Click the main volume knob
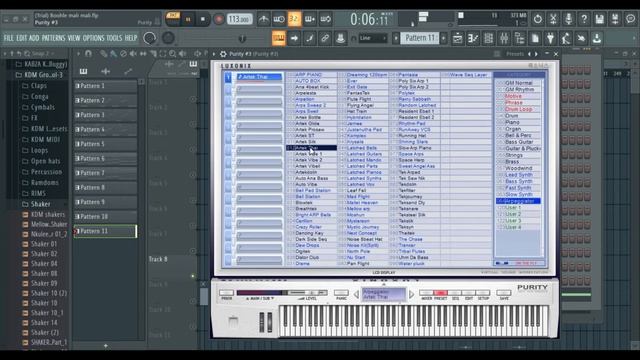 click(x=150, y=38)
